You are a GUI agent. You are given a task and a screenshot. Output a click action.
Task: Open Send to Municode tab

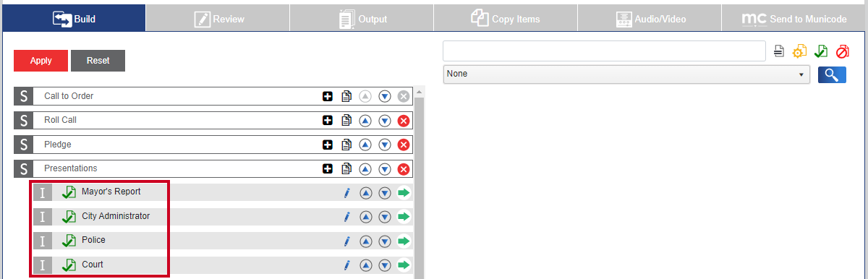[794, 18]
